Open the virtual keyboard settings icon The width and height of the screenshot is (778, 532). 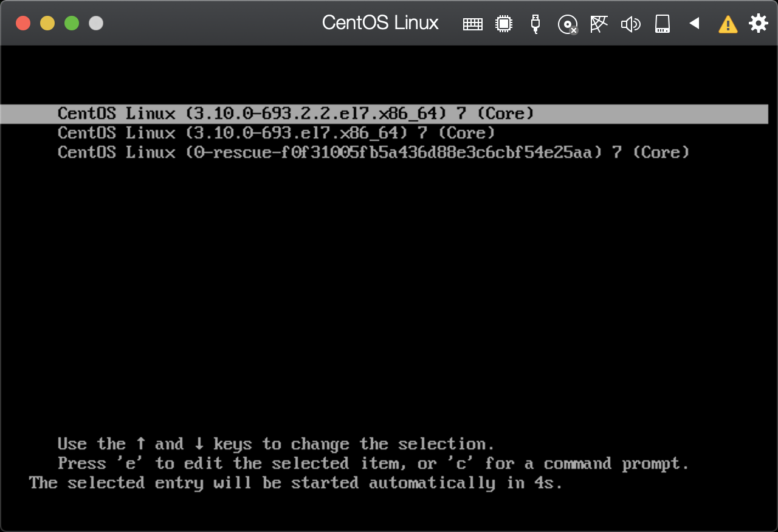(x=472, y=23)
